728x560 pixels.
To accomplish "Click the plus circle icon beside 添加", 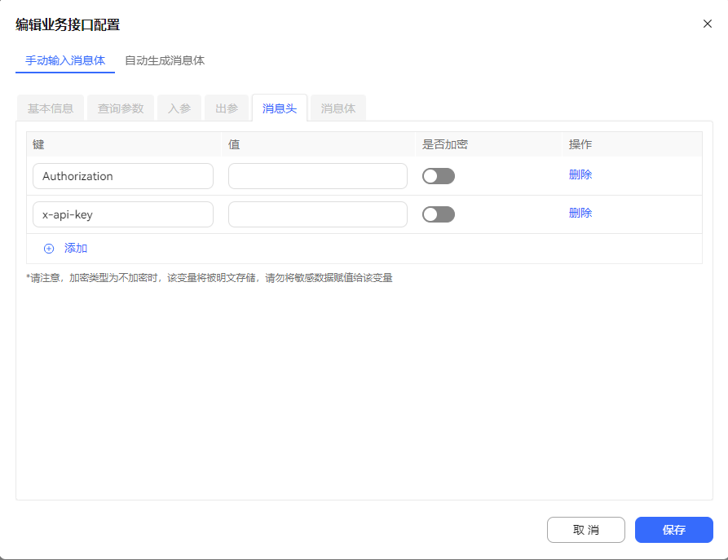I will [x=49, y=249].
